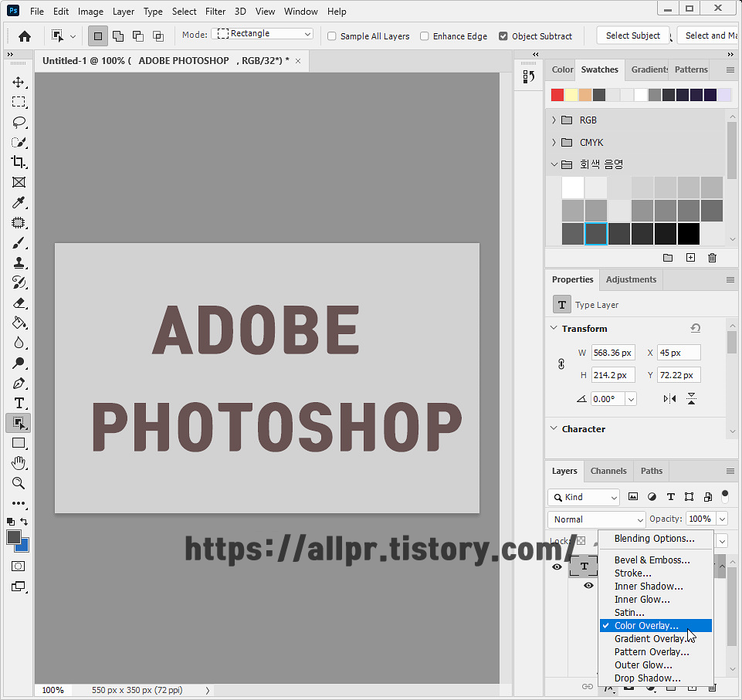The height and width of the screenshot is (700, 742).
Task: Open the History panel icon
Action: click(529, 76)
